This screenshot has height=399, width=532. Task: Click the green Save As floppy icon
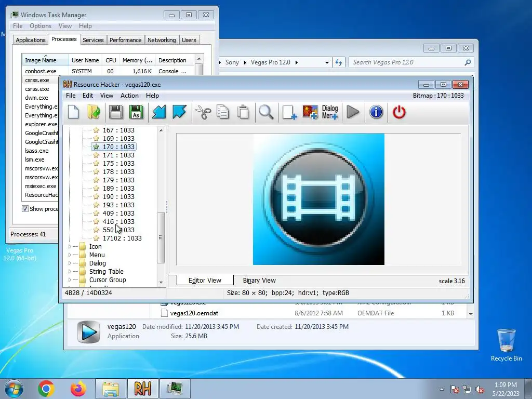pyautogui.click(x=136, y=112)
